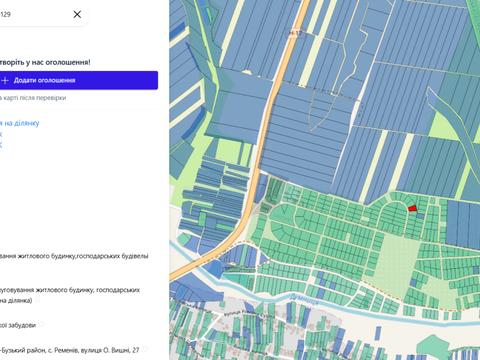Viewport: 480px width, 360px height.
Task: Clear the search field with the X icon
Action: point(77,14)
